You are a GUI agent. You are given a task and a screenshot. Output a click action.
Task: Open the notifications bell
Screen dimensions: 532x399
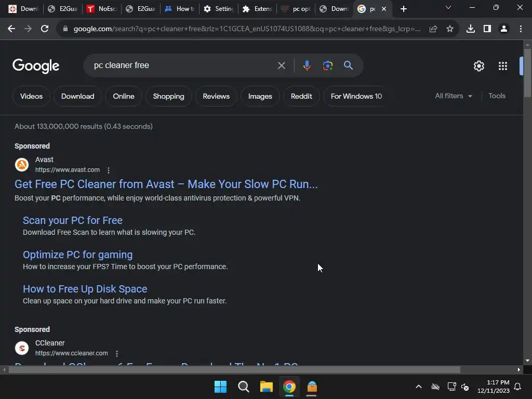pos(518,387)
